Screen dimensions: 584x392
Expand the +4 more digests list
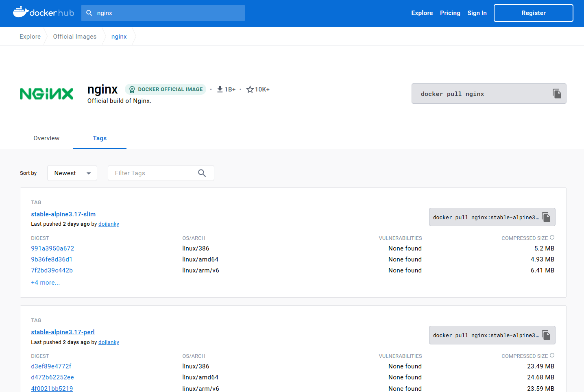(x=45, y=283)
